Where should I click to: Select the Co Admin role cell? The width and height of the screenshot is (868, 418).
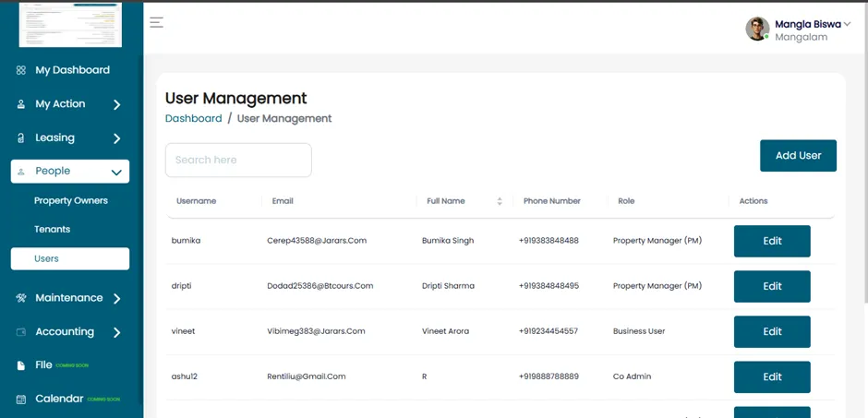(x=632, y=376)
